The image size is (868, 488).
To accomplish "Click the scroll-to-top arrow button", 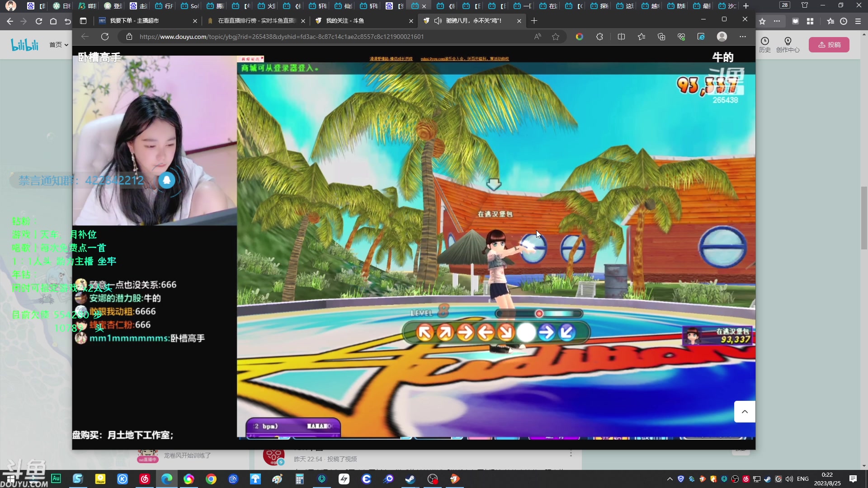I will [745, 412].
